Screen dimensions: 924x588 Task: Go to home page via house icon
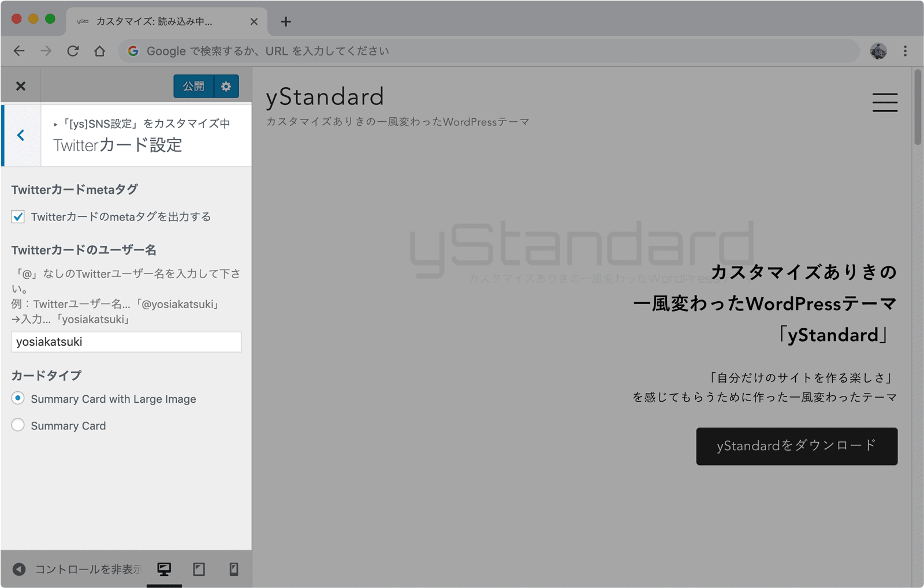pyautogui.click(x=99, y=51)
